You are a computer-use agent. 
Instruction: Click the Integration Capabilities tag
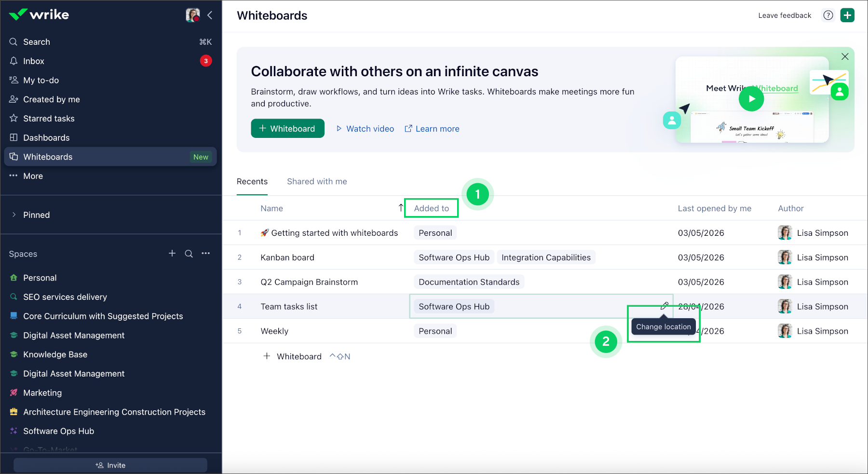[x=546, y=257]
